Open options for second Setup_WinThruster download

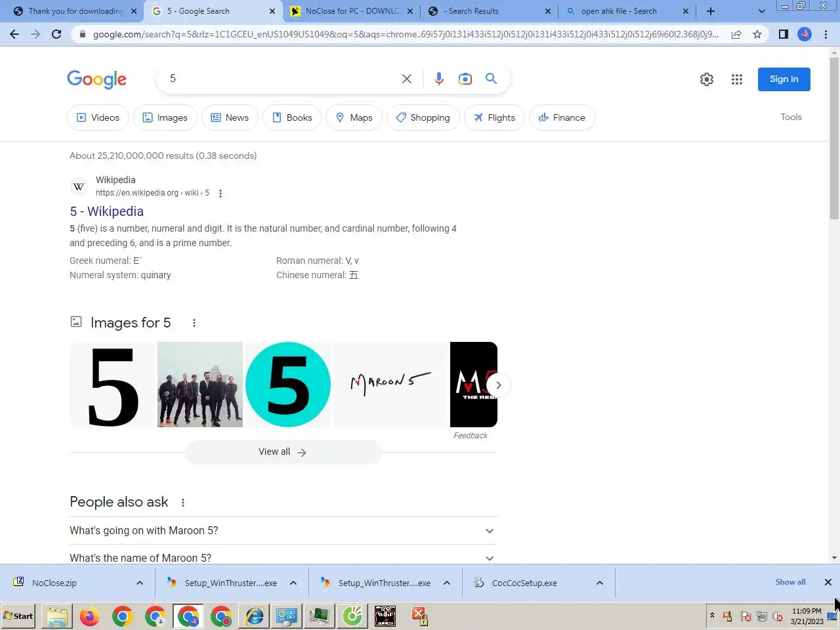tap(447, 583)
